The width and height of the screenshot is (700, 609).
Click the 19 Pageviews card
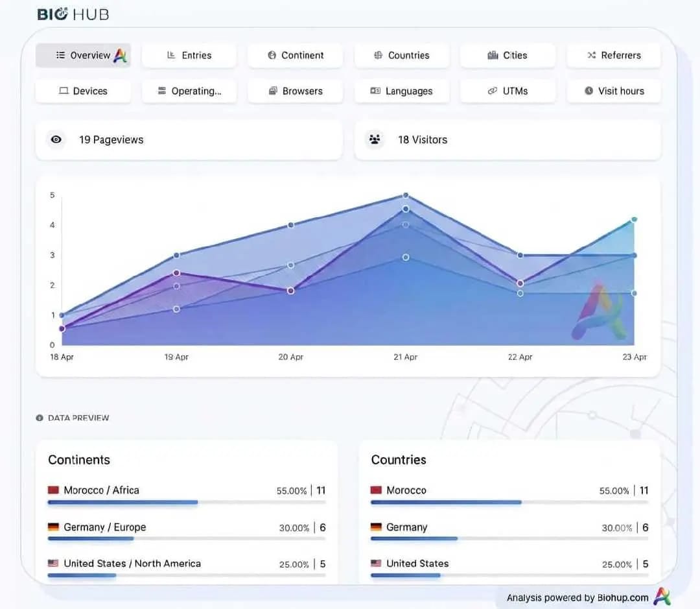189,140
